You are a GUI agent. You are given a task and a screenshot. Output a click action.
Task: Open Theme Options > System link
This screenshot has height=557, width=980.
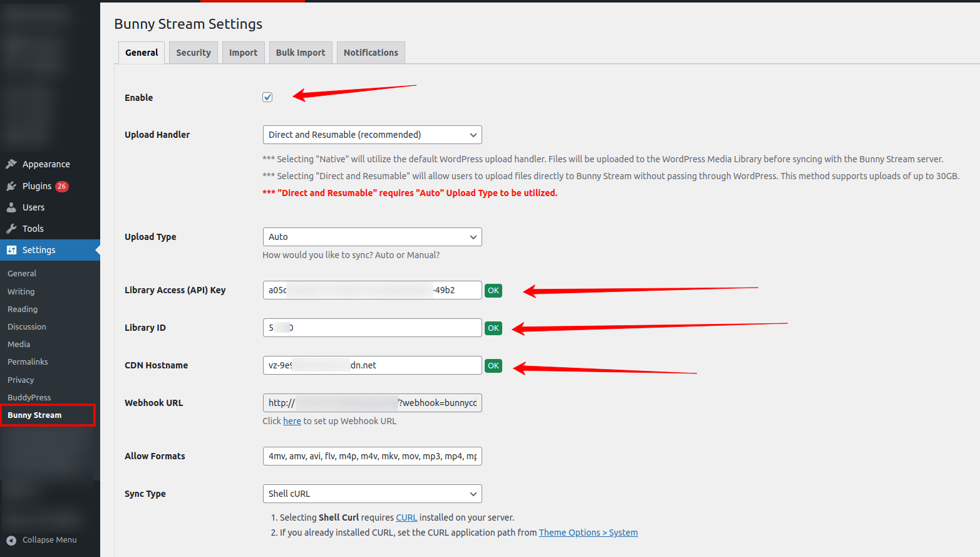588,533
